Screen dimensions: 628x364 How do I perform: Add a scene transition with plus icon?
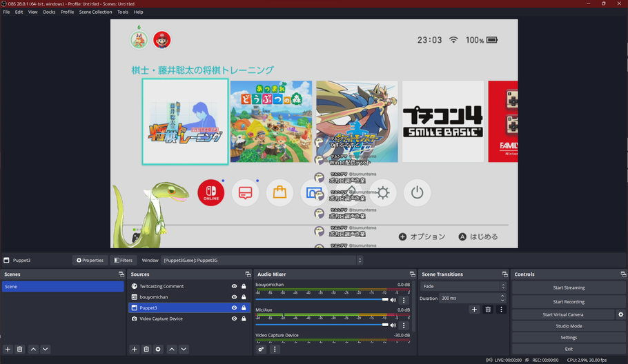pyautogui.click(x=474, y=310)
